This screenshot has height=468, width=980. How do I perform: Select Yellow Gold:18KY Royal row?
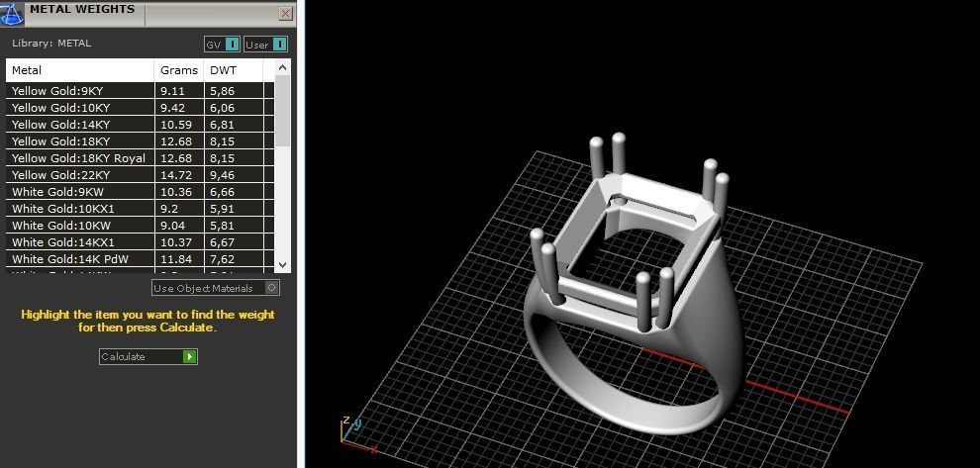coord(140,158)
